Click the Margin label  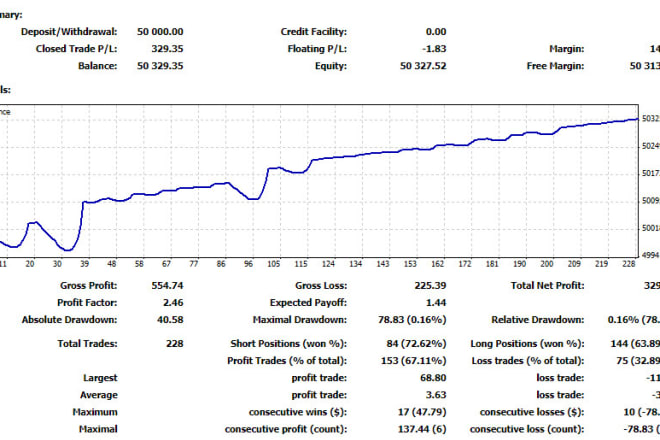pyautogui.click(x=567, y=49)
